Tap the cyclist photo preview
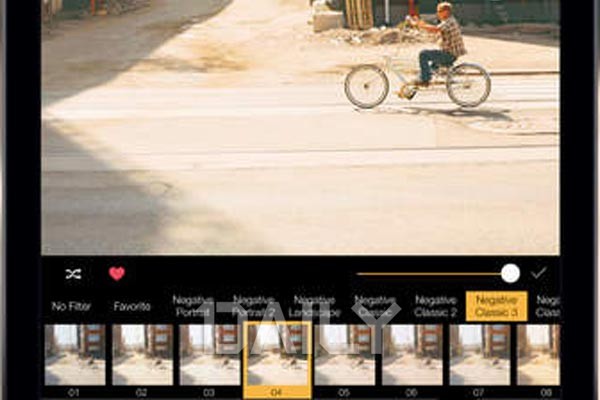 300,127
